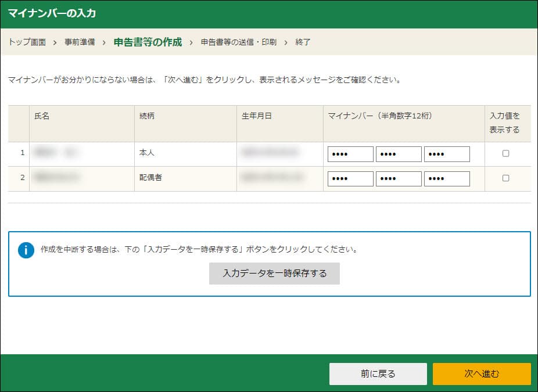Select the 終了 breadcrumb step
The image size is (538, 392).
pos(303,42)
